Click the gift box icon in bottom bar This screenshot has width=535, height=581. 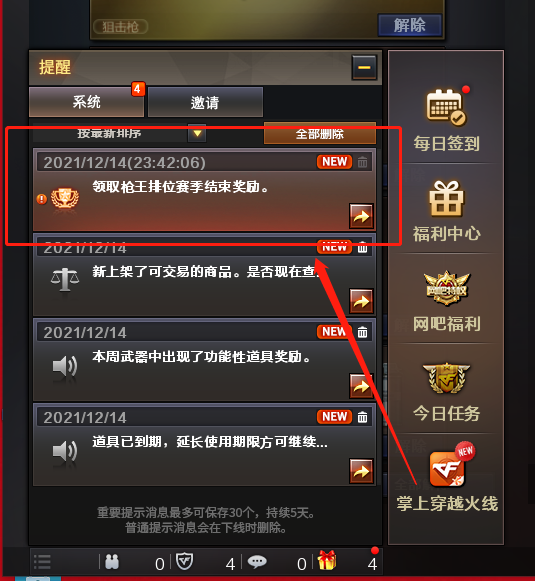tap(327, 560)
